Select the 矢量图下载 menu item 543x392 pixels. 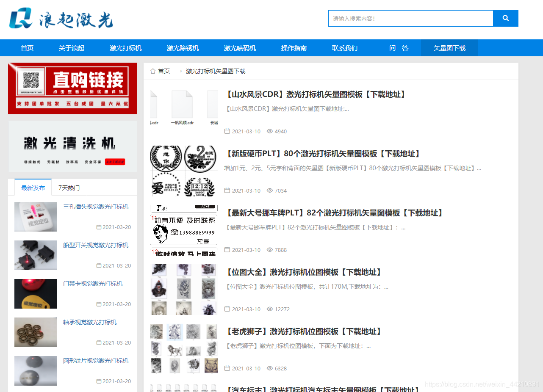[x=449, y=48]
